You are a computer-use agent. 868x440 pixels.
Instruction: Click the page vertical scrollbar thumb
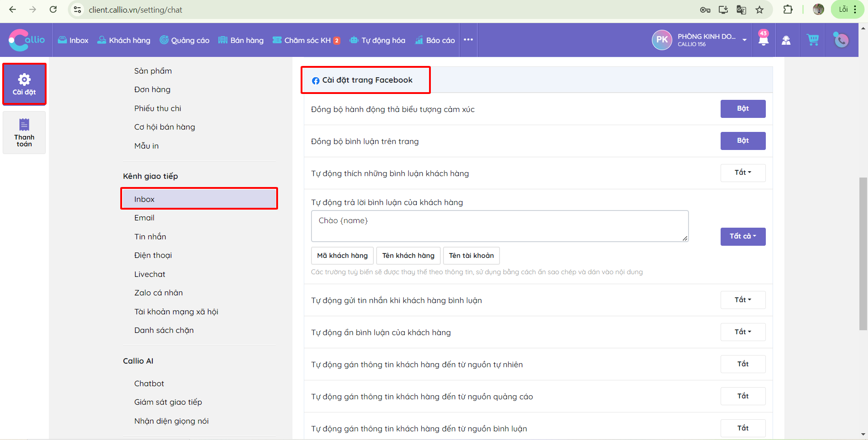coord(863,254)
